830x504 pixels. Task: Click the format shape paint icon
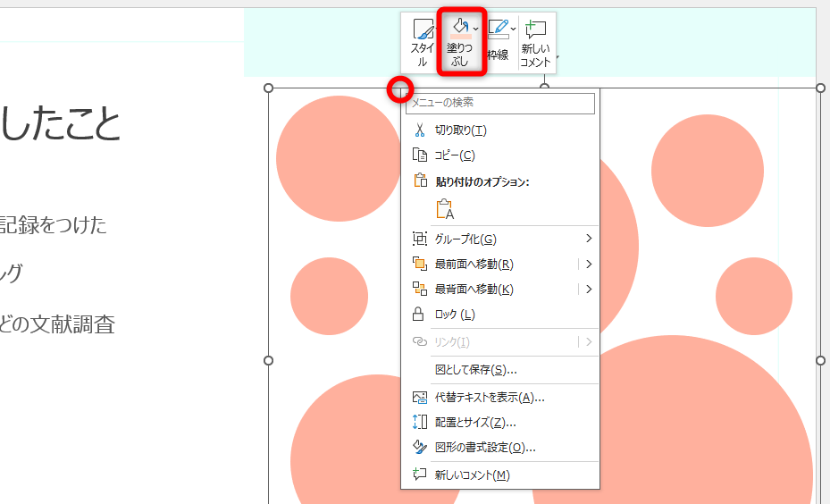pyautogui.click(x=420, y=448)
